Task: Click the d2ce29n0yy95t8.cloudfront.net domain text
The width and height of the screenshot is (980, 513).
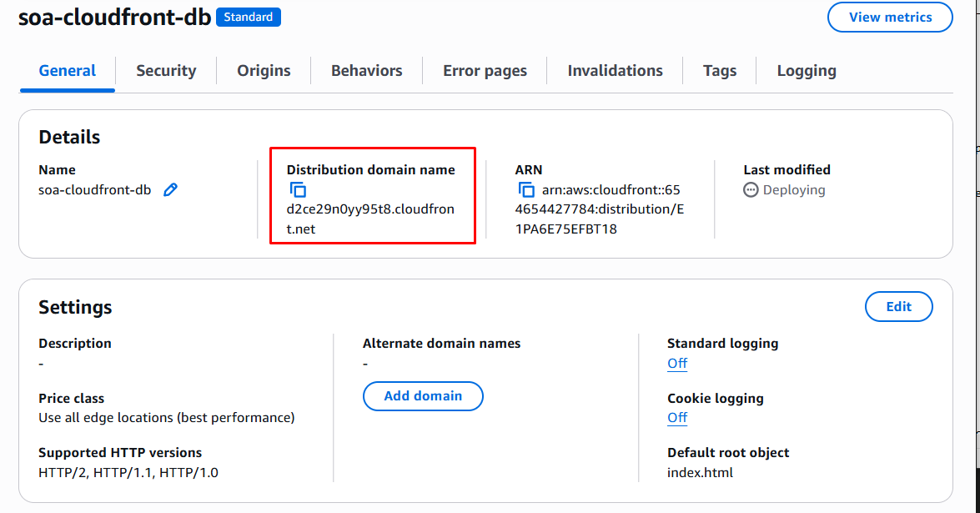Action: click(370, 209)
